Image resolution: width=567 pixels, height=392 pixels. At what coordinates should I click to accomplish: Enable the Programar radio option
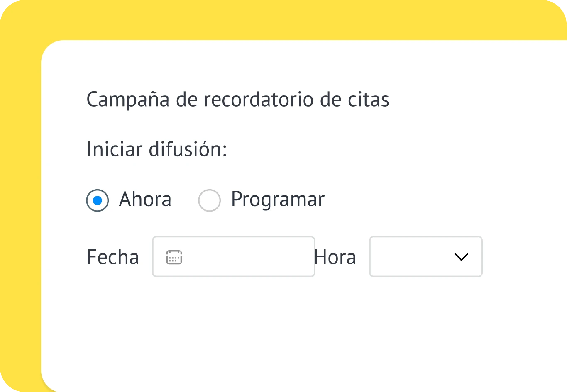[x=209, y=201]
